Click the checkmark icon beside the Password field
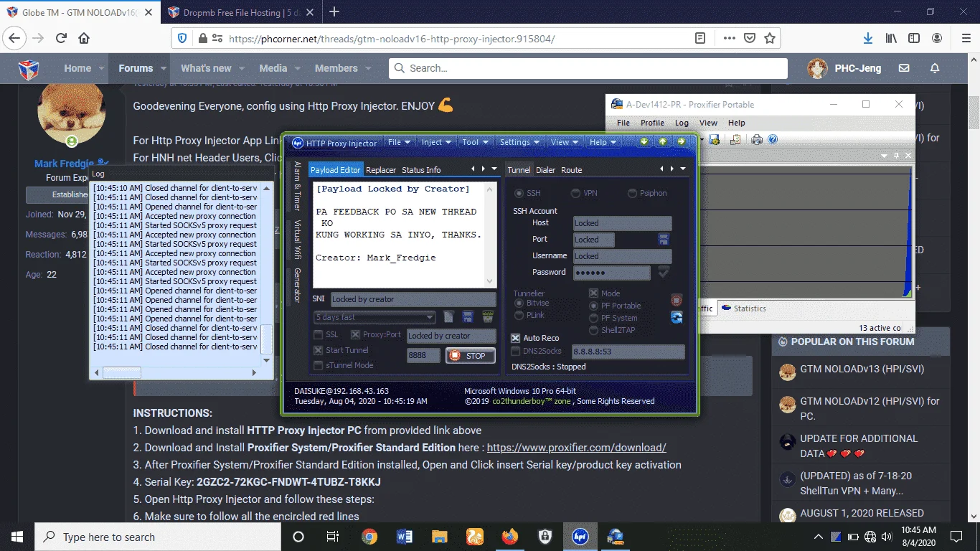The height and width of the screenshot is (551, 980). tap(664, 272)
